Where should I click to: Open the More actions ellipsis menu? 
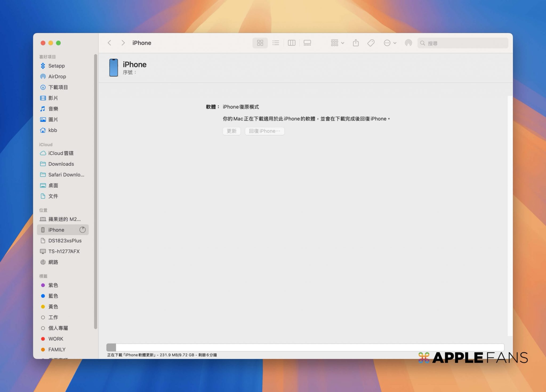390,43
